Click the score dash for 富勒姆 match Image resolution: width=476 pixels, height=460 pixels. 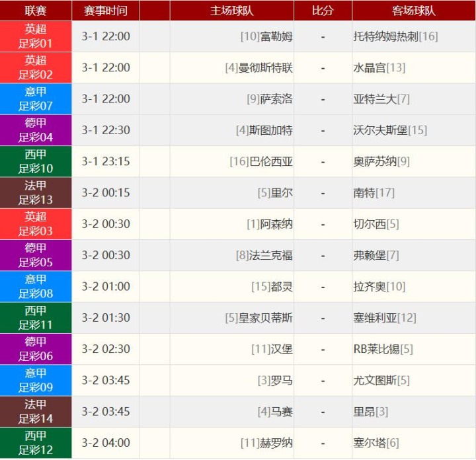[x=323, y=37]
